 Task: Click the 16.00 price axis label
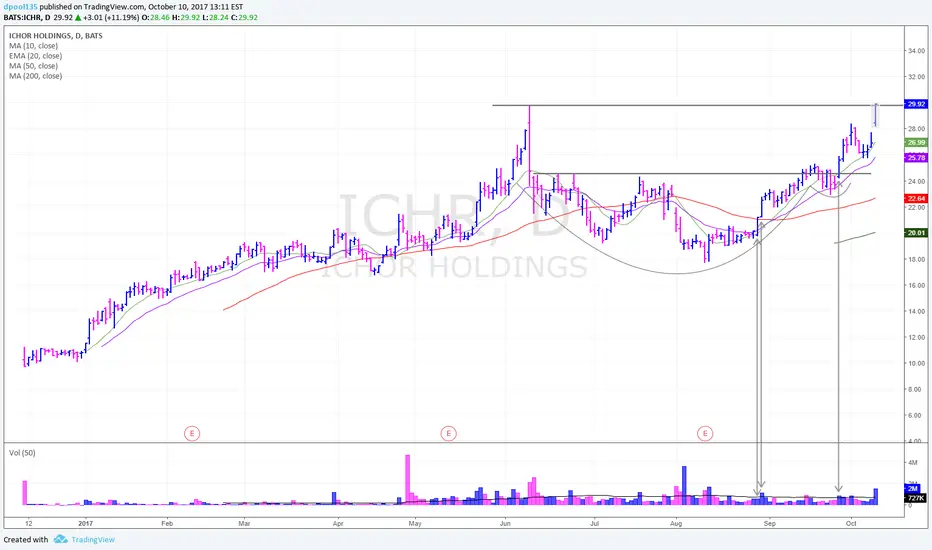(x=916, y=285)
